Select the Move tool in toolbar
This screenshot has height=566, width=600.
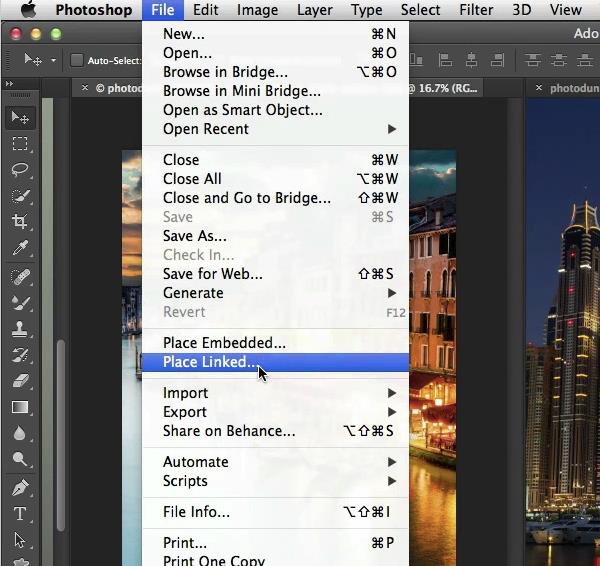(x=19, y=118)
